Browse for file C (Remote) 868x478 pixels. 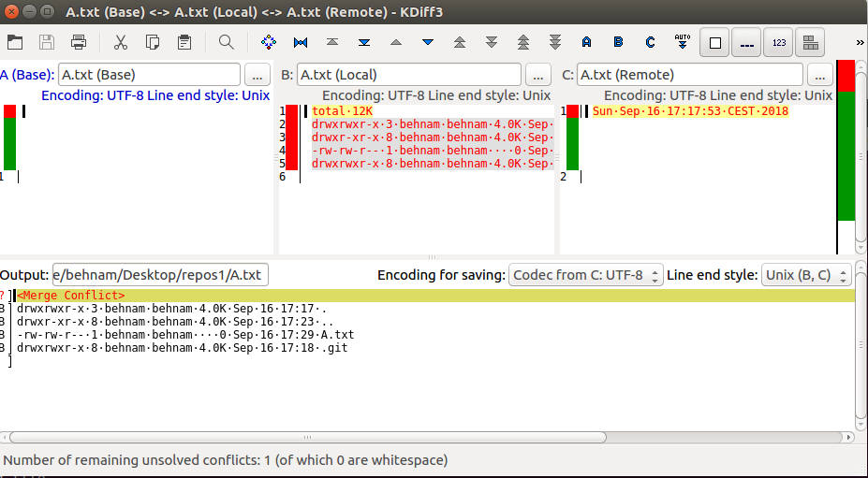(820, 75)
